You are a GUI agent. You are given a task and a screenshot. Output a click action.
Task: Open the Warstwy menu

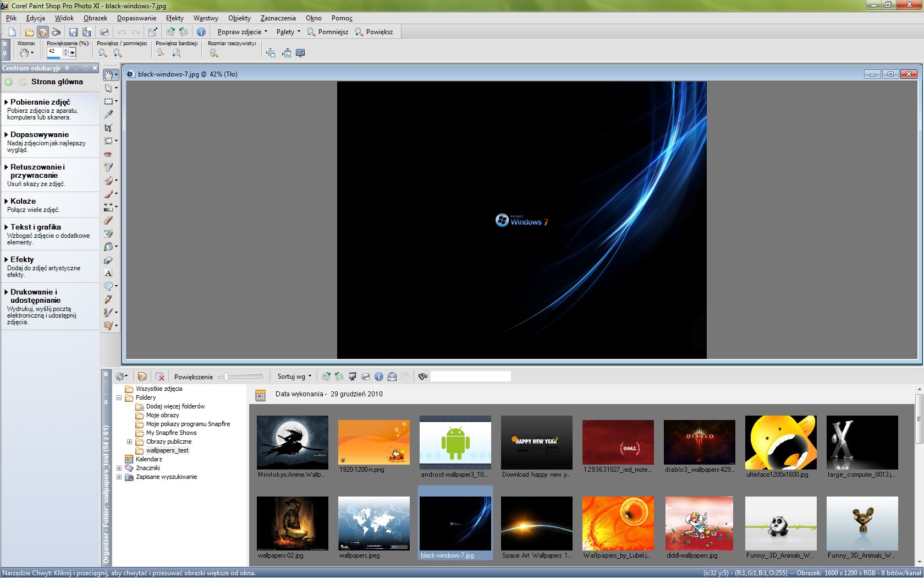tap(206, 18)
